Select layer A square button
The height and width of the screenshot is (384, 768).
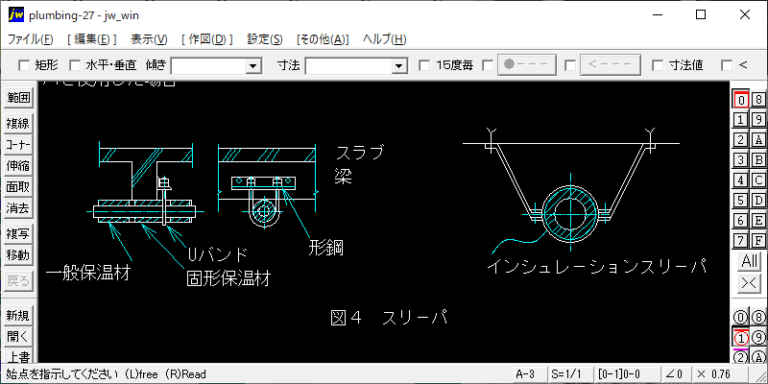point(759,140)
